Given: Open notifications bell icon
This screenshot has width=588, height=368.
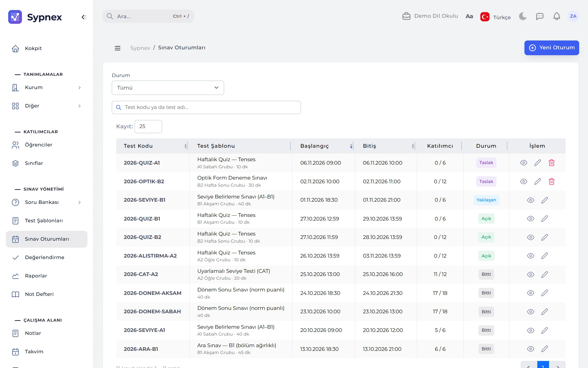Looking at the screenshot, I should click(557, 16).
